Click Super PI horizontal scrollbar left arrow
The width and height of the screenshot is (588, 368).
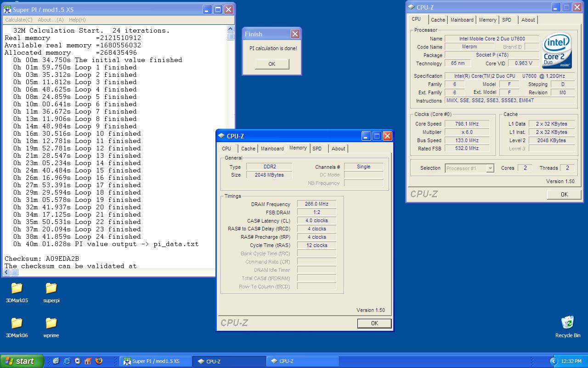pos(6,273)
